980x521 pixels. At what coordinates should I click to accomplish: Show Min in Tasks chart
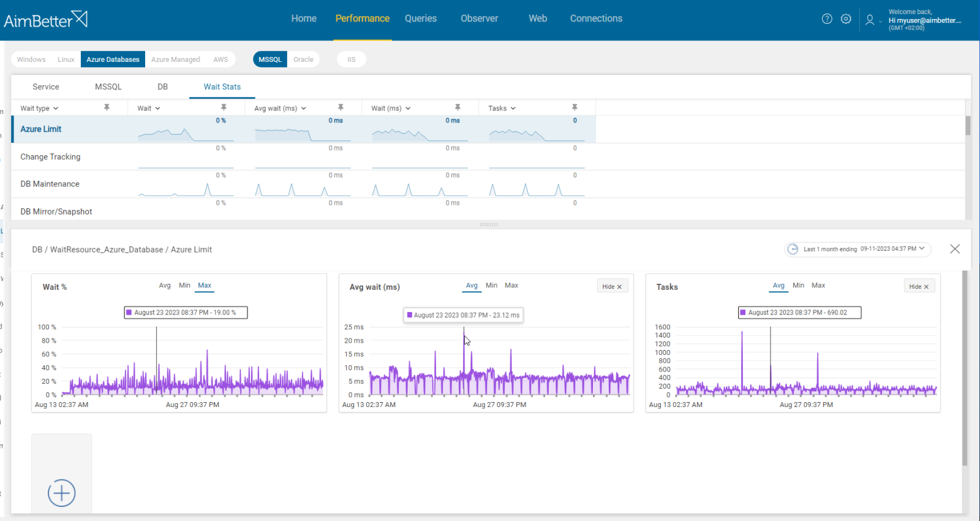click(798, 286)
